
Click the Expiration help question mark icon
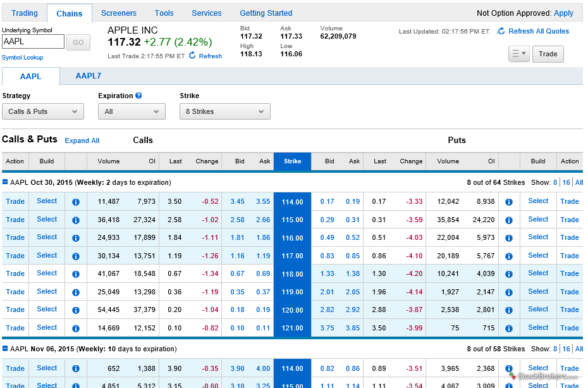(x=138, y=96)
